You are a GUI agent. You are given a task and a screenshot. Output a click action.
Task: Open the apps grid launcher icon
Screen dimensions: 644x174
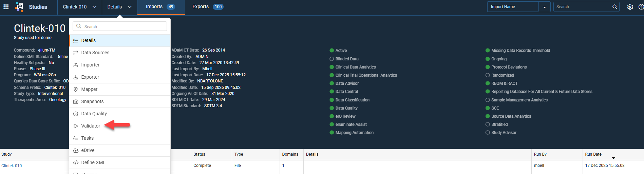pyautogui.click(x=6, y=7)
